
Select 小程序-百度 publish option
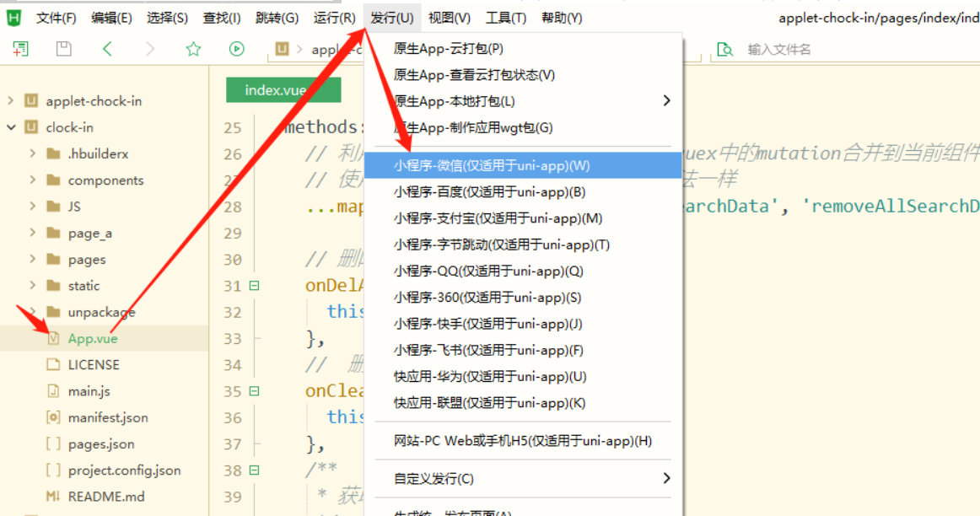pyautogui.click(x=523, y=191)
